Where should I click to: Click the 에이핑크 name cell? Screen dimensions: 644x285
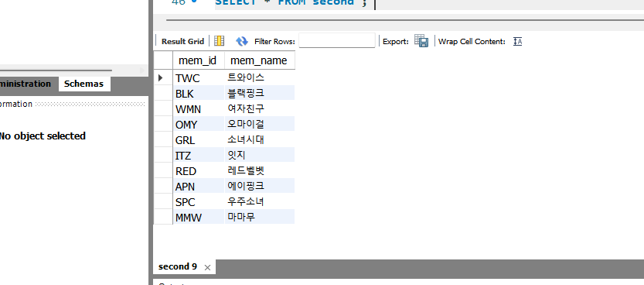pyautogui.click(x=260, y=187)
